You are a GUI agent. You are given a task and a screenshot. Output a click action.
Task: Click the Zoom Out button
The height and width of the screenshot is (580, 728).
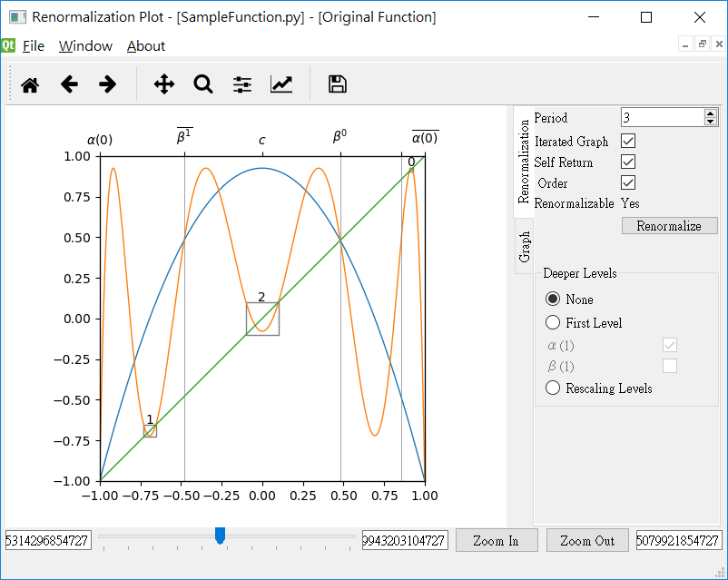pyautogui.click(x=587, y=541)
